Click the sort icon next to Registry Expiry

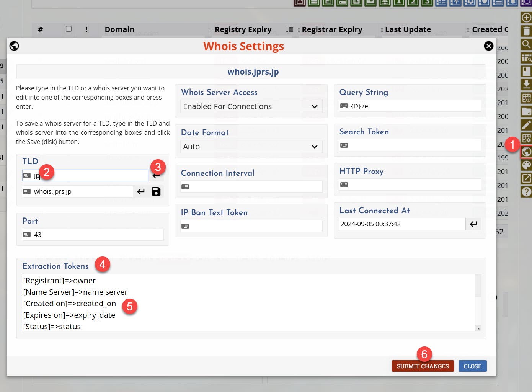point(289,29)
